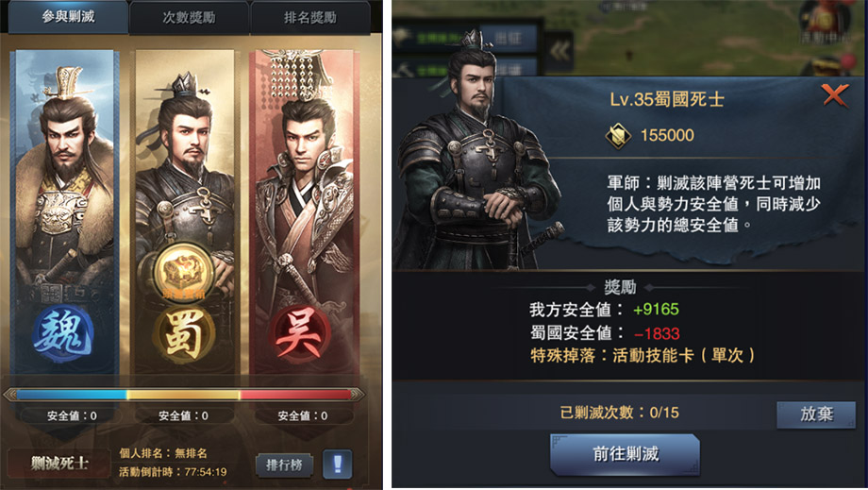Click the red 吳 faction emblem
The height and width of the screenshot is (490, 868).
tap(300, 334)
